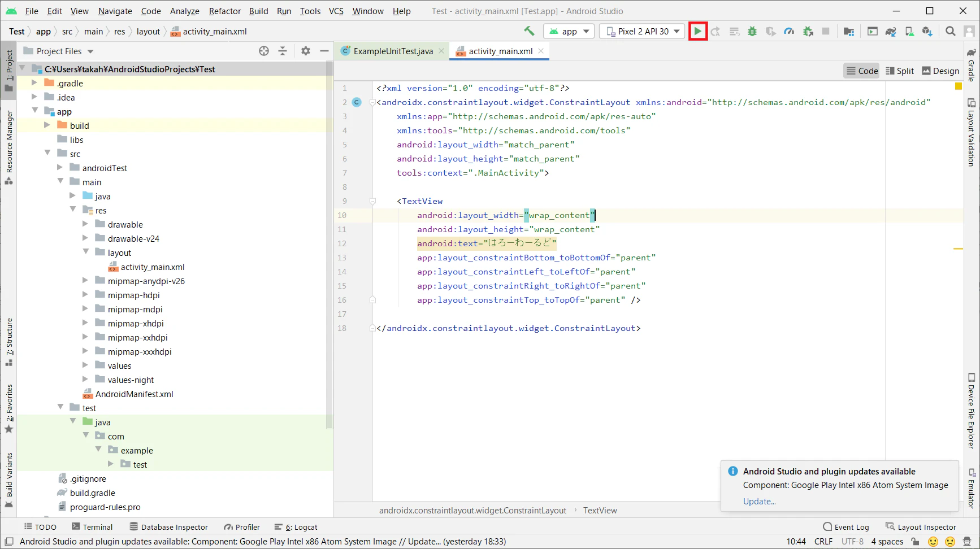Open the Profiler icon in toolbar
Viewport: 980px width, 549px height.
(789, 32)
